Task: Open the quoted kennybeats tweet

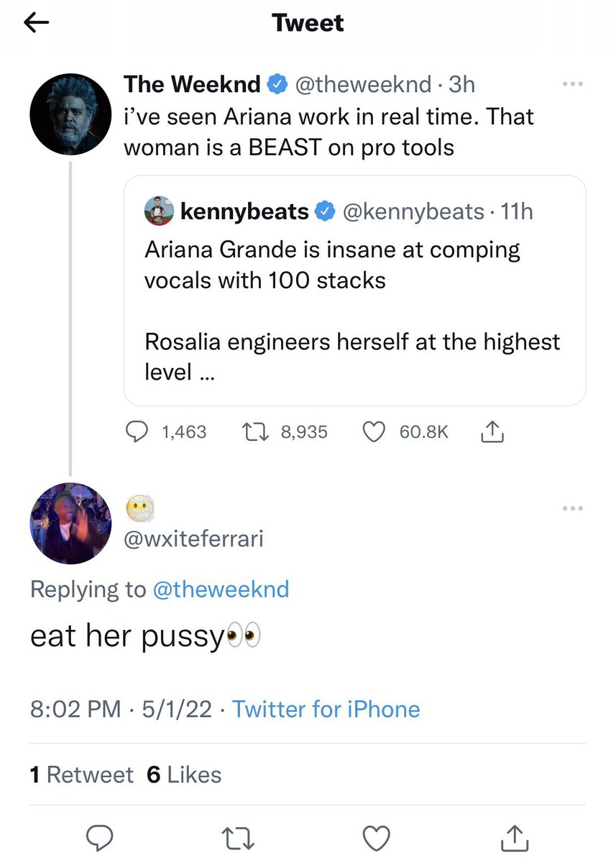Action: tap(355, 291)
